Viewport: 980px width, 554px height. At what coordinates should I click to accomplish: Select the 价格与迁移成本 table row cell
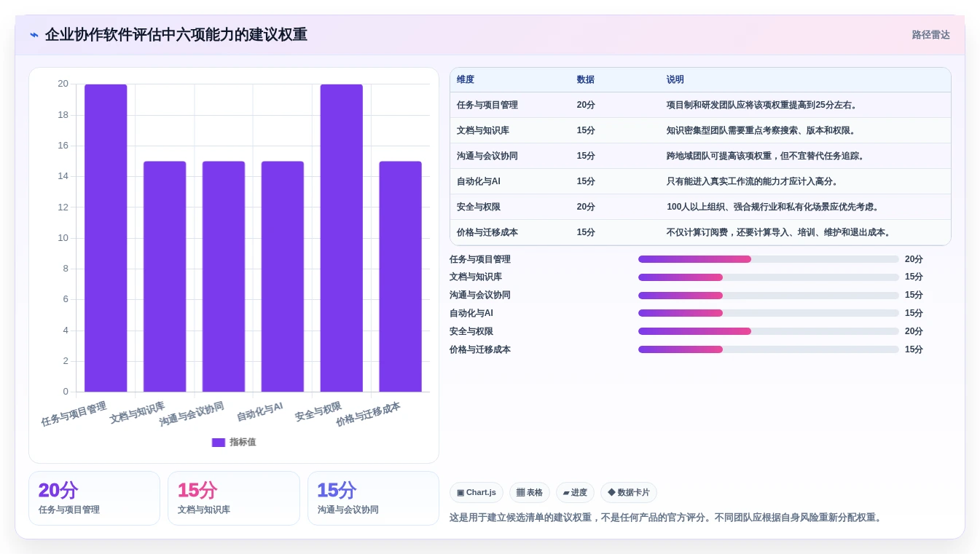coord(487,232)
